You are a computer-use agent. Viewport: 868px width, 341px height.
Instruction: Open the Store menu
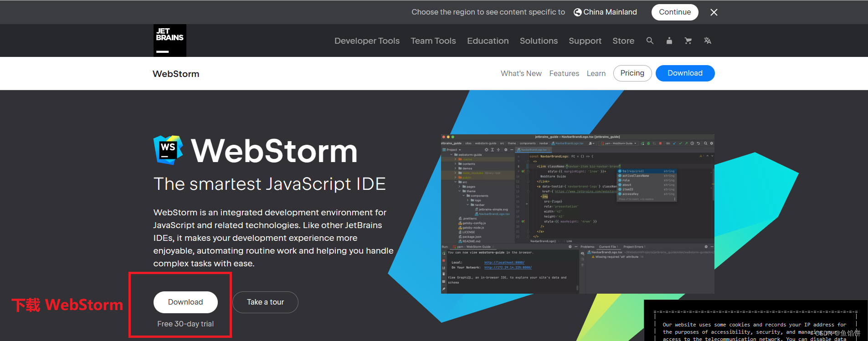623,41
